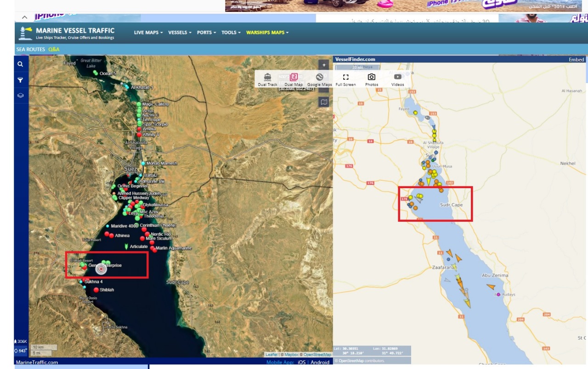Viewport: 588px width, 369px height.
Task: Click the yellow marker near Fayed in VesselFinder
Action: click(415, 112)
